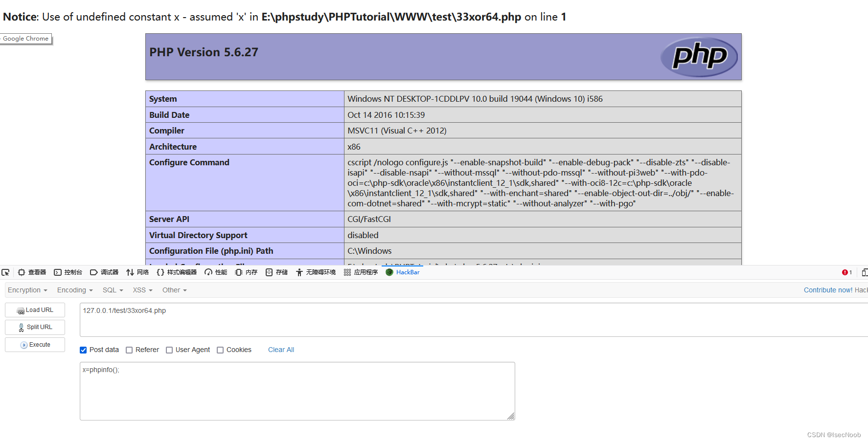Image resolution: width=868 pixels, height=442 pixels.
Task: Open the Accessibility (无障碍环境) tab
Action: click(316, 272)
